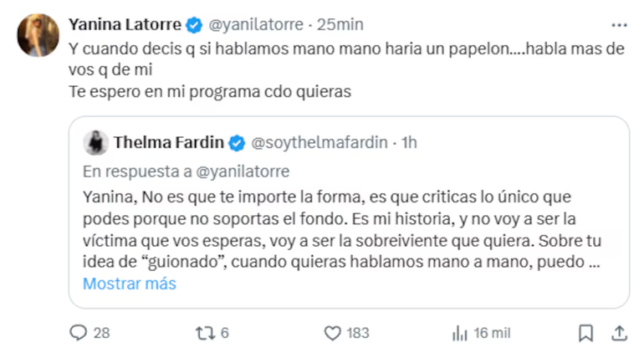Like the tweet with heart icon
644x353 pixels.
click(x=331, y=333)
